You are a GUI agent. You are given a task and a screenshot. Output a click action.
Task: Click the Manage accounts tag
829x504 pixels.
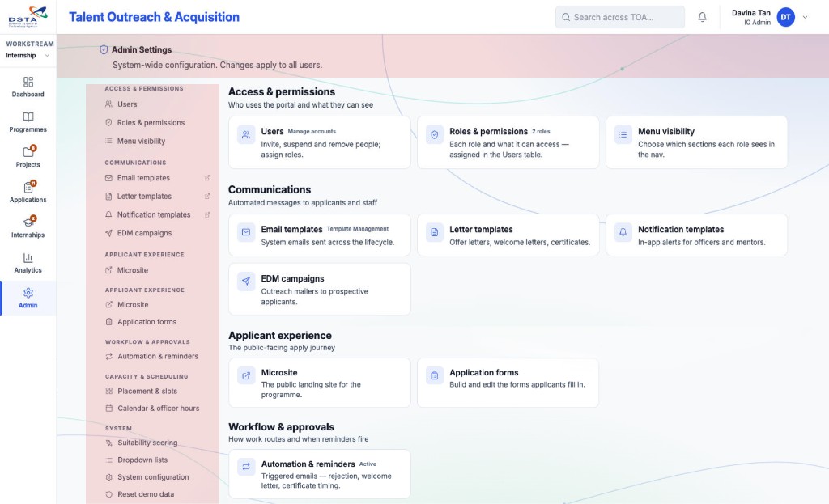(x=312, y=131)
